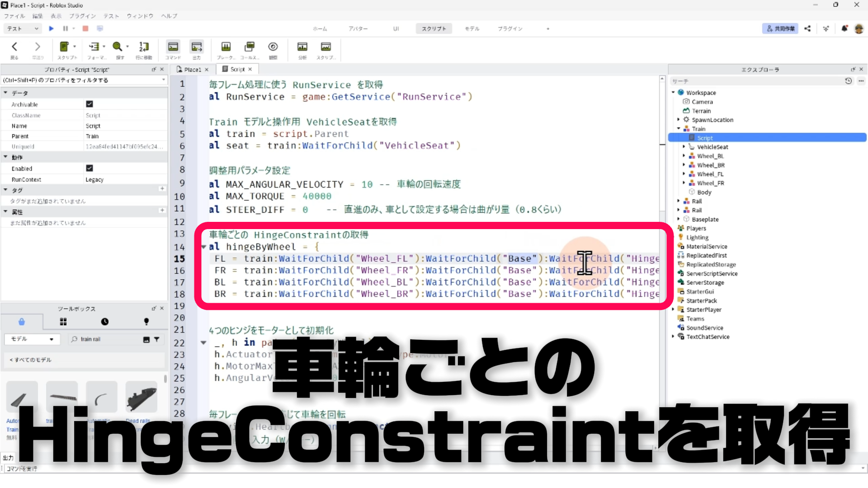Click the Breakpoints toolbar icon

pyautogui.click(x=226, y=47)
